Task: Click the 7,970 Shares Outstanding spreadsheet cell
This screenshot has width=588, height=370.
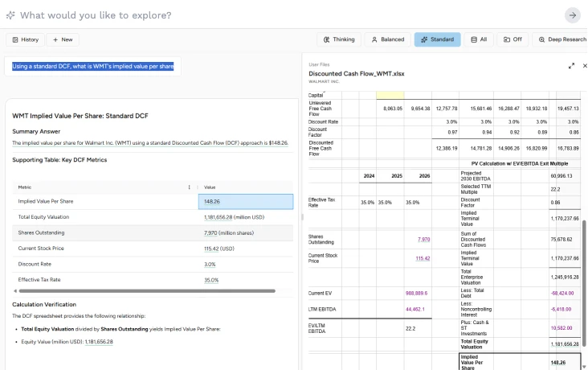Action: click(x=424, y=239)
